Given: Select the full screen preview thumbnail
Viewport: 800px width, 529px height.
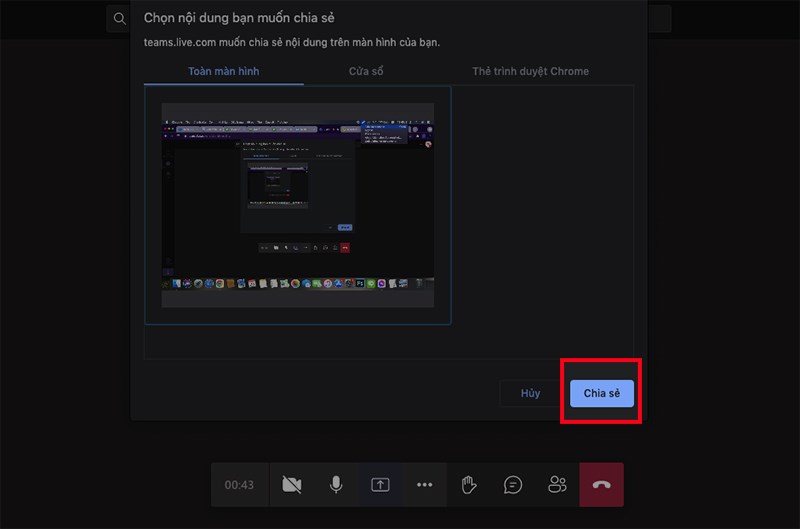Looking at the screenshot, I should coord(298,205).
